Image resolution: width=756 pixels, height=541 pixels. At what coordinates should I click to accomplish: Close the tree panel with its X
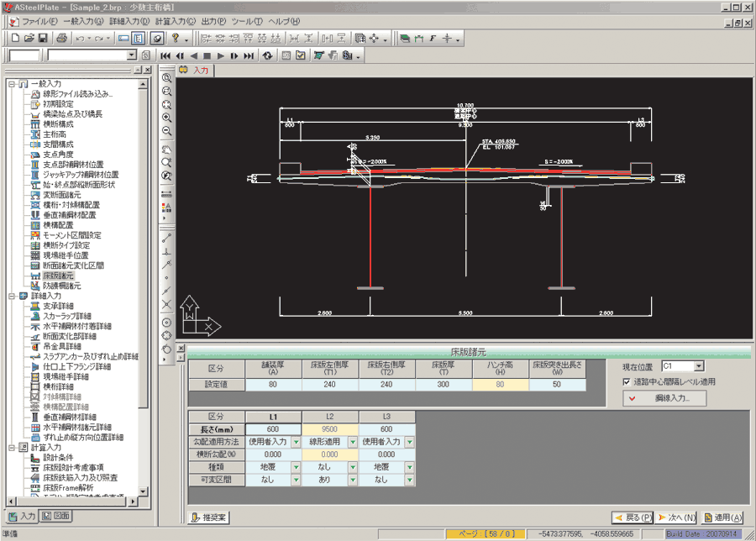coord(148,71)
